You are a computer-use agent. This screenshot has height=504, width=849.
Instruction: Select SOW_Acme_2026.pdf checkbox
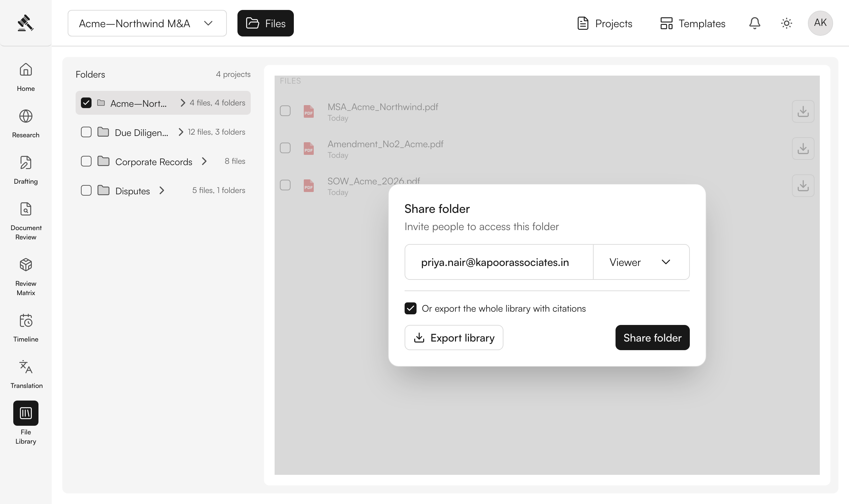click(285, 185)
